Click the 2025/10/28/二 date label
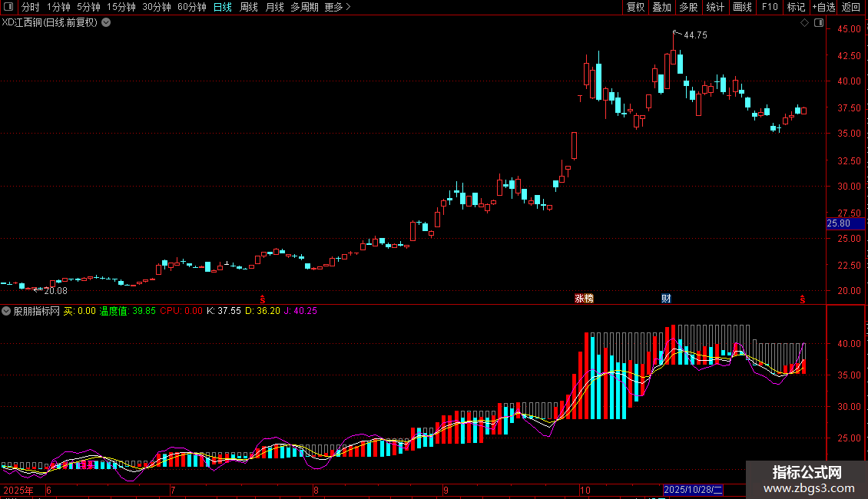The height and width of the screenshot is (499, 868). coord(693,490)
